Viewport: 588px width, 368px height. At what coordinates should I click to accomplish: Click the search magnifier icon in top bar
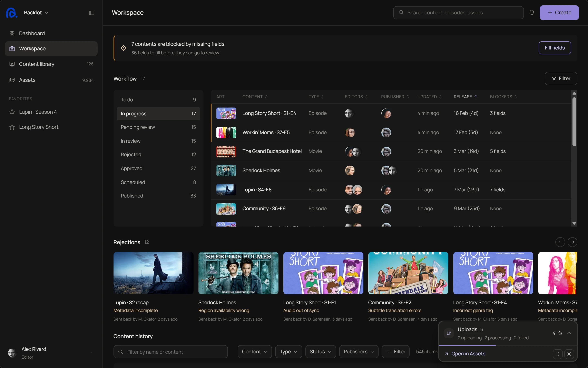tap(401, 12)
